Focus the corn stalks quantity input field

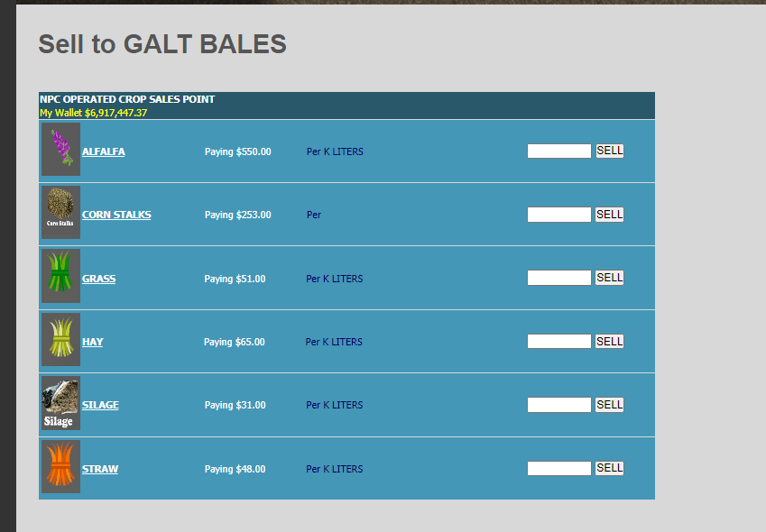pos(558,215)
